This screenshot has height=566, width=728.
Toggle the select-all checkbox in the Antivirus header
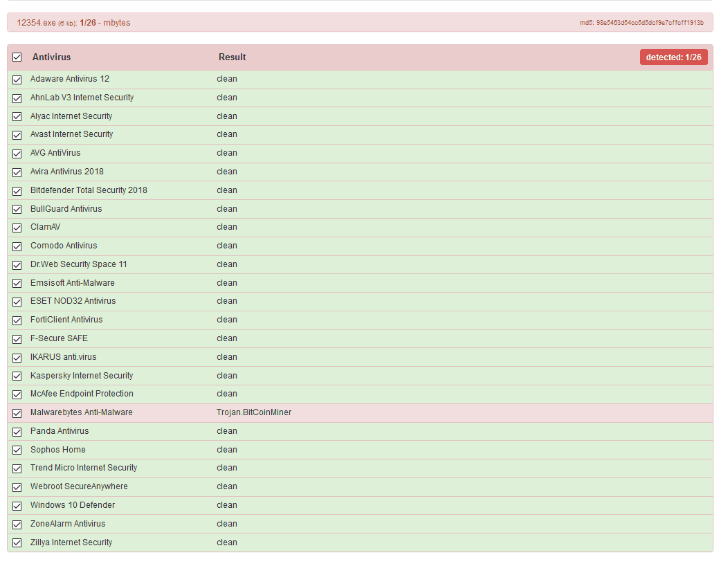point(17,57)
